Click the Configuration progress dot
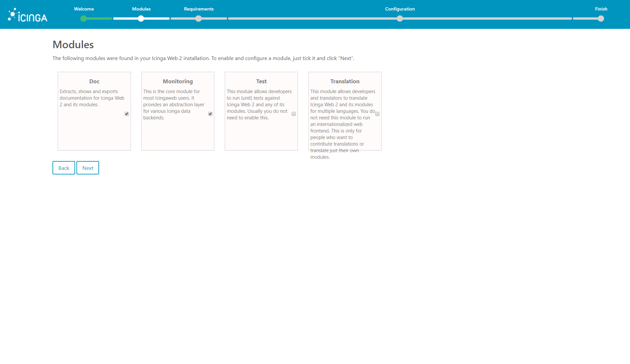 click(x=400, y=19)
